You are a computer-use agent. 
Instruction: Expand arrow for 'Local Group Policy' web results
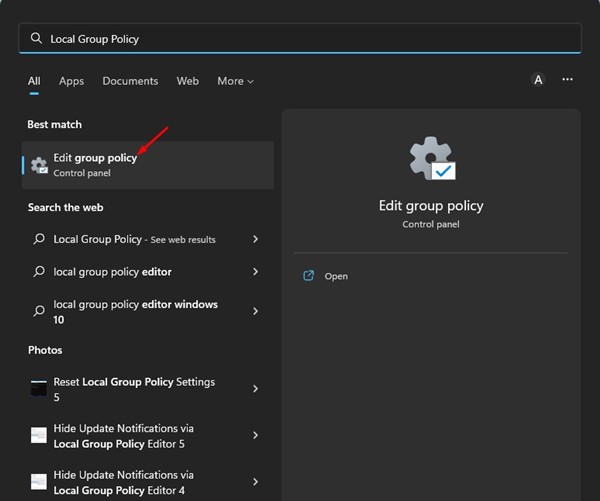click(x=256, y=240)
